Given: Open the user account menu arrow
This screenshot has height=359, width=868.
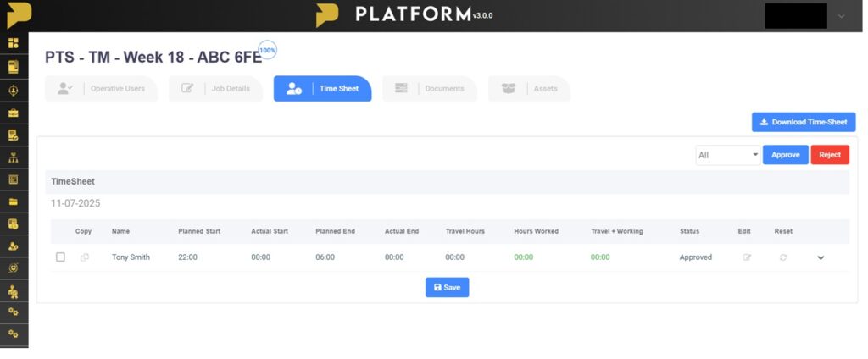Looking at the screenshot, I should [841, 16].
